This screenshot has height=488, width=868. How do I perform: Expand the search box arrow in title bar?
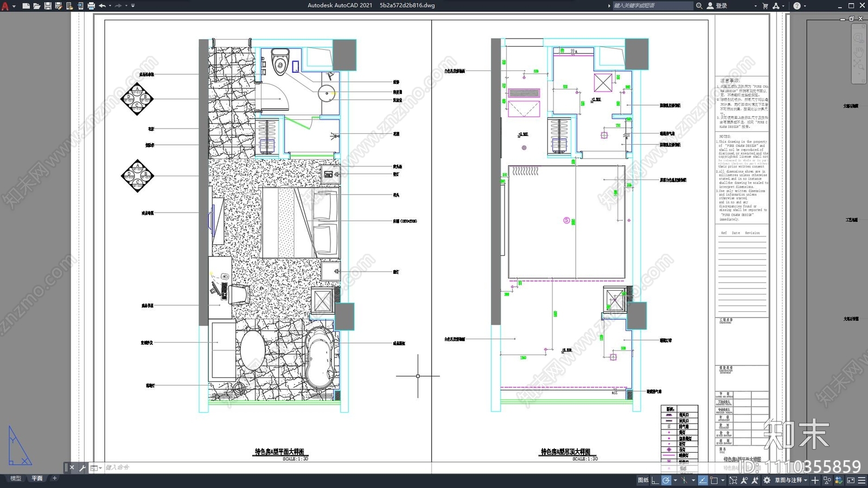(x=609, y=5)
